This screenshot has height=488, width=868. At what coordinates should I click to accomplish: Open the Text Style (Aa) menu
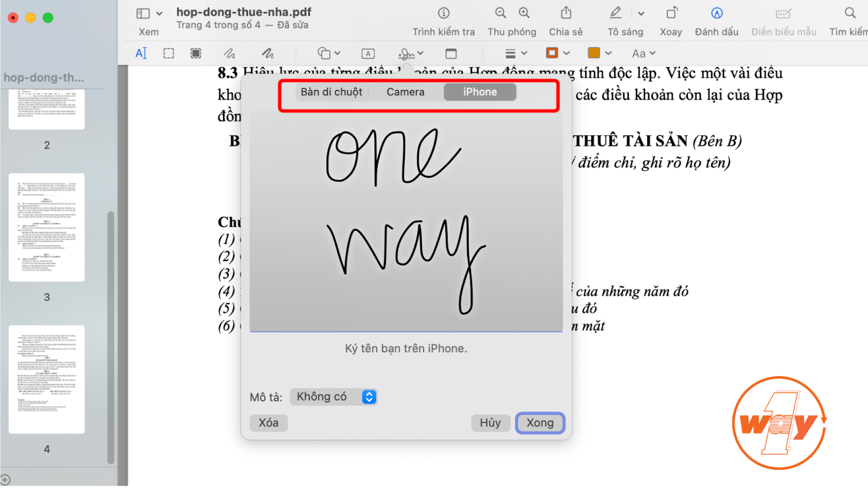coord(644,53)
